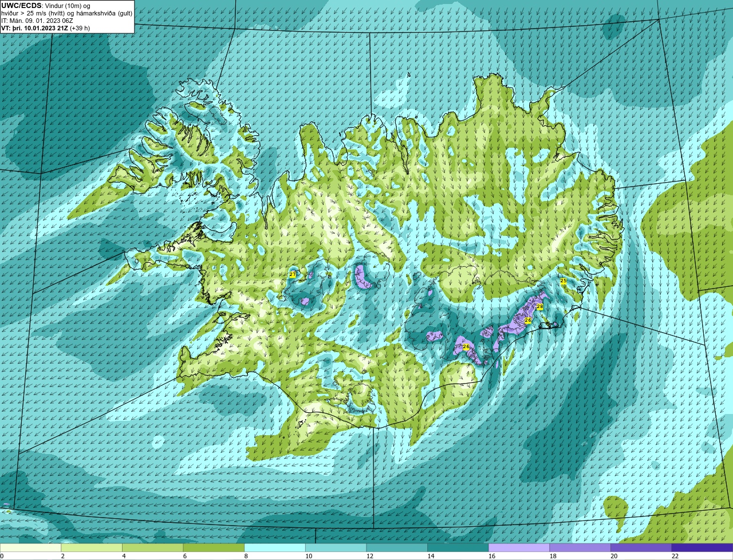The width and height of the screenshot is (733, 560).
Task: Click the yellow gust label 25
Action: (563, 281)
